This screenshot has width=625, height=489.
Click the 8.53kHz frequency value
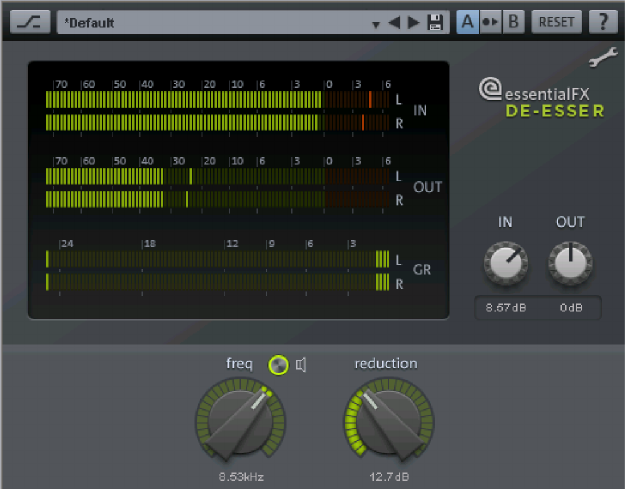pyautogui.click(x=241, y=477)
